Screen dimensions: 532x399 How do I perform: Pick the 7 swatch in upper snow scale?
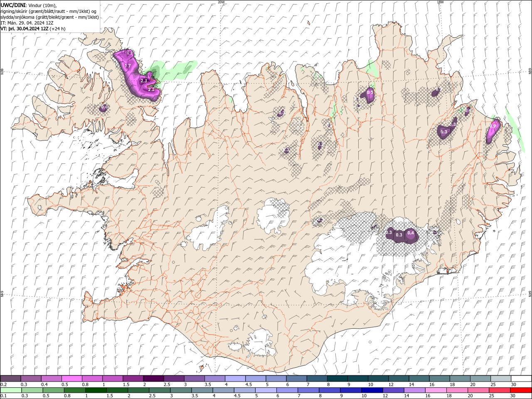[x=317, y=379]
